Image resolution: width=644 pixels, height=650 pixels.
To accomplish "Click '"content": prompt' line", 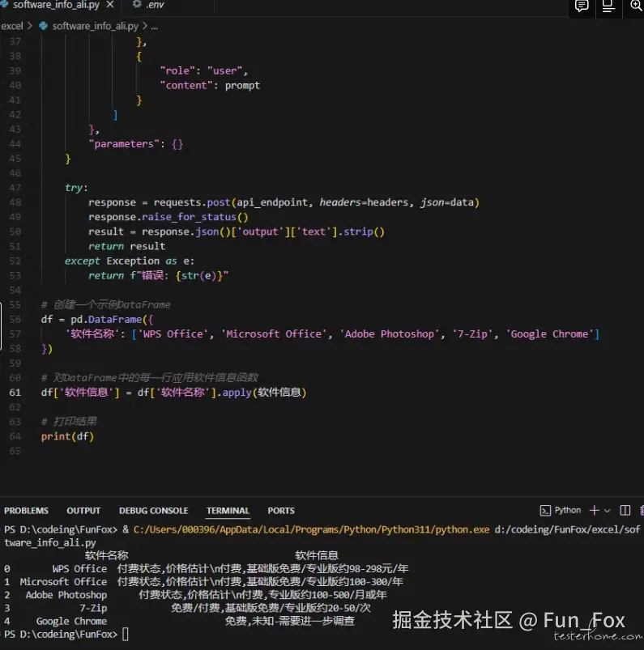I will point(210,85).
